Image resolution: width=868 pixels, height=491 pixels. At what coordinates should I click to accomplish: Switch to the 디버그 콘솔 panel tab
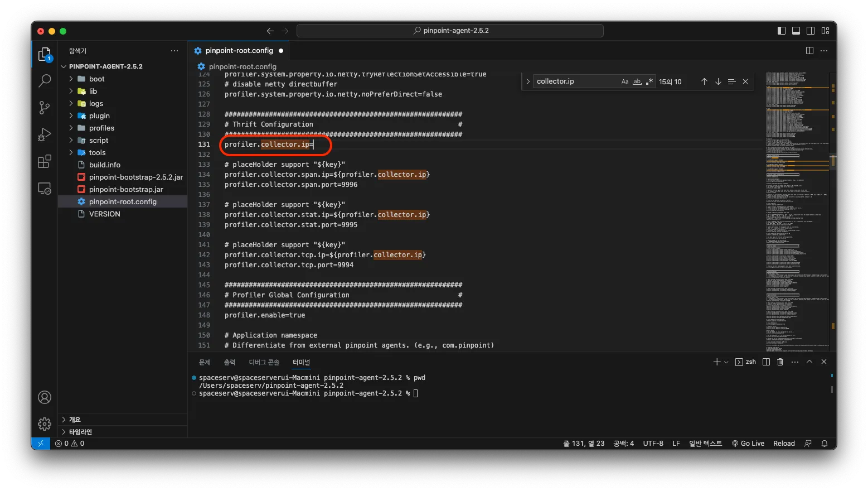tap(264, 362)
